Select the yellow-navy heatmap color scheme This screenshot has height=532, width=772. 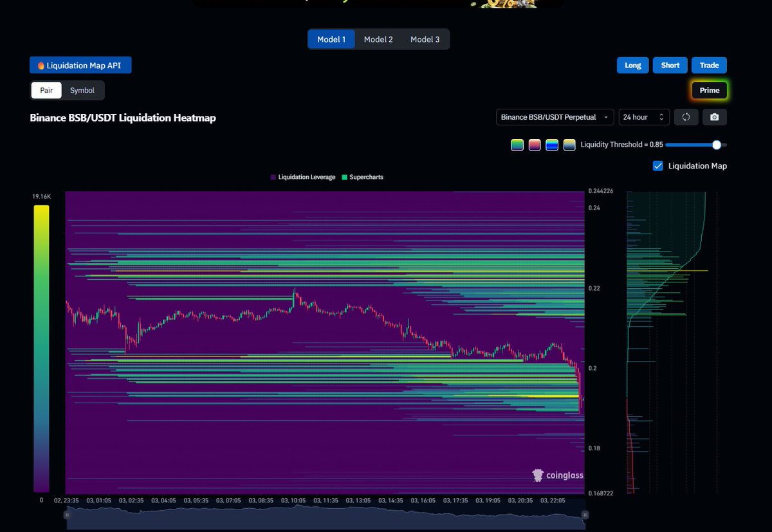pos(569,145)
